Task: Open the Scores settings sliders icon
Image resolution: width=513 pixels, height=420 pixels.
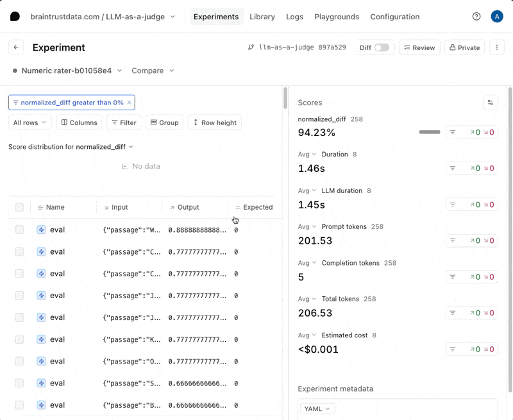Action: pos(490,103)
